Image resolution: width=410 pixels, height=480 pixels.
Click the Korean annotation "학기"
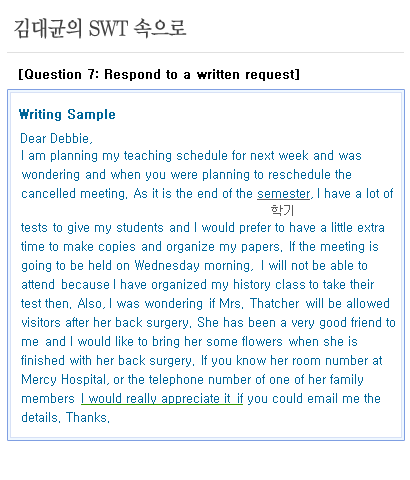coord(282,210)
